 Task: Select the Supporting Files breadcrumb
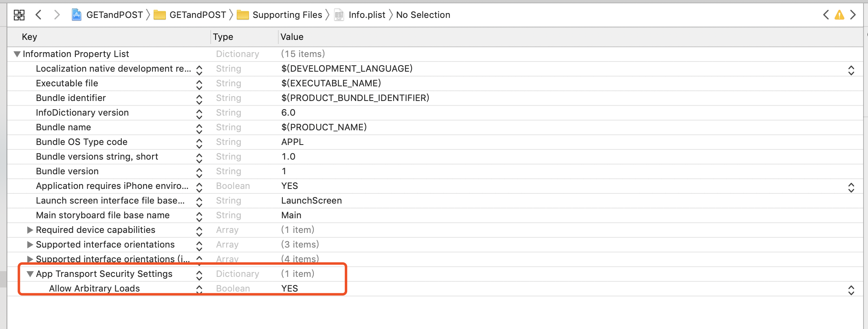tap(279, 15)
